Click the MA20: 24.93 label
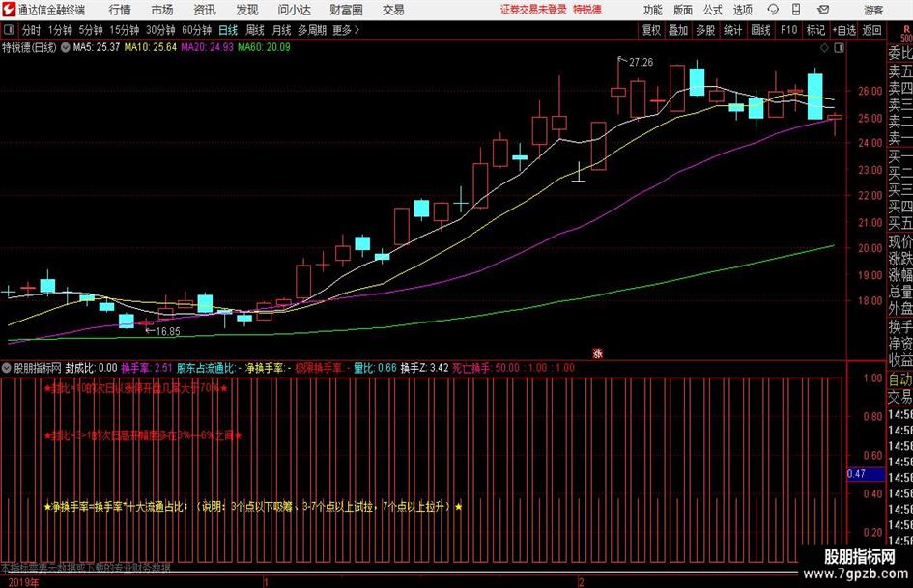 tap(208, 47)
